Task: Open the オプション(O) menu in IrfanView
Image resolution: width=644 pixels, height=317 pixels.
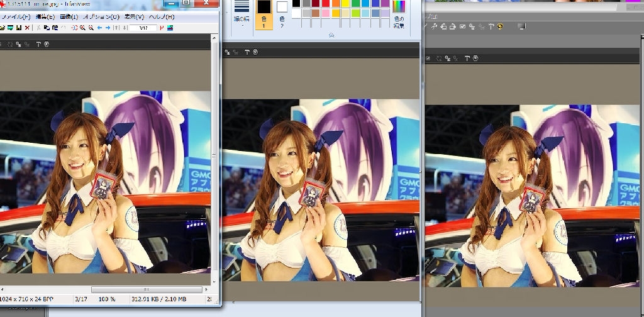Action: tap(101, 17)
